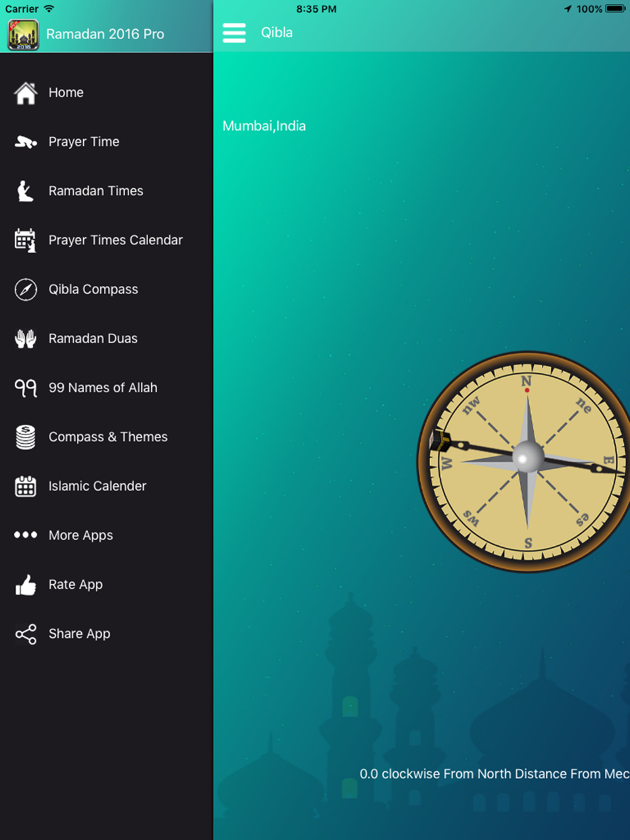Click the 99 Names numeral icon
The width and height of the screenshot is (630, 840).
(26, 388)
